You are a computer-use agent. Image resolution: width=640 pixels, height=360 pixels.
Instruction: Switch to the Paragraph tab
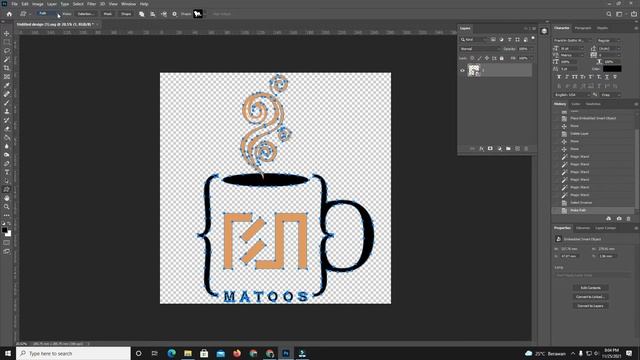[x=583, y=28]
